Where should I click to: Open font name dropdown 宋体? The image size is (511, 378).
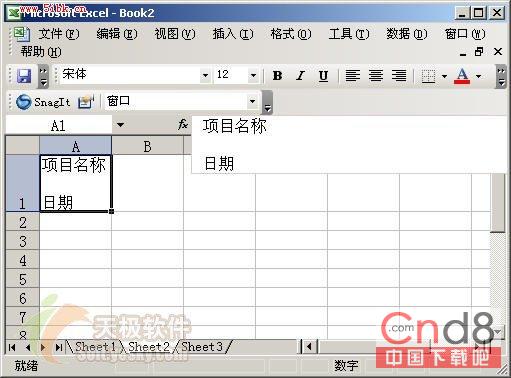click(205, 75)
